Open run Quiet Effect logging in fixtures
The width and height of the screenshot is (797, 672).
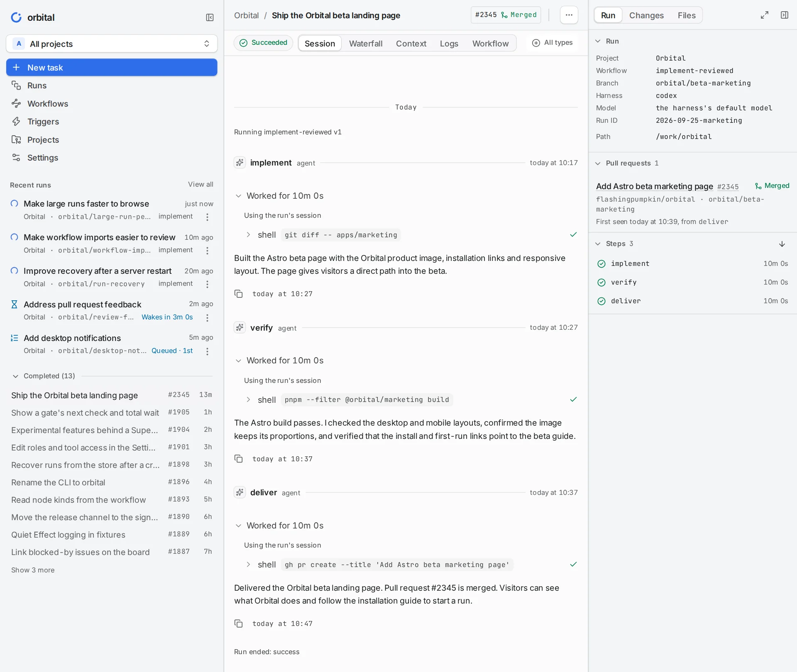[112, 535]
